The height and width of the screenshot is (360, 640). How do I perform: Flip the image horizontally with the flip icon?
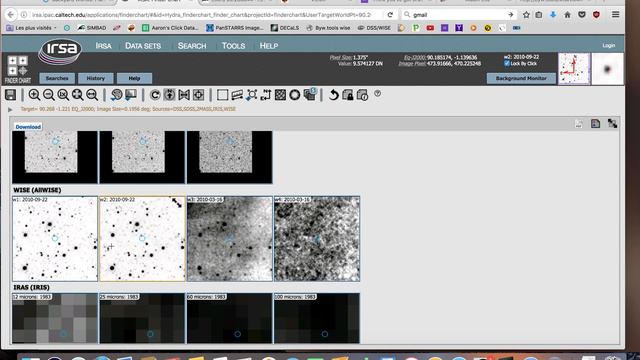click(x=184, y=95)
